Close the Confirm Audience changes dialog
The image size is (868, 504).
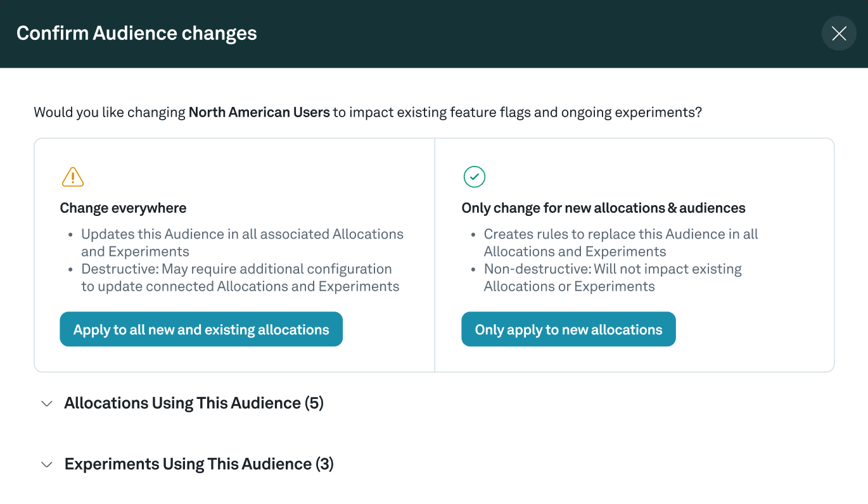pos(839,34)
